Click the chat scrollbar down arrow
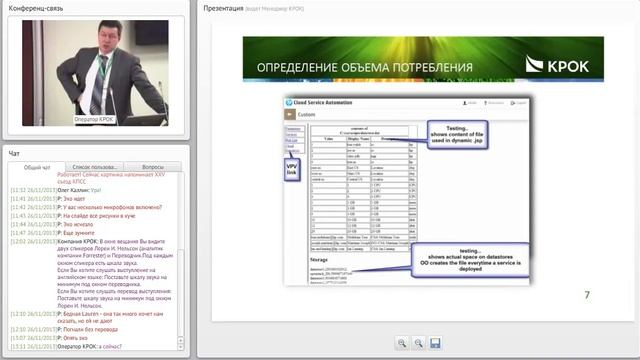Screen dimensions: 640x360 tap(180, 347)
